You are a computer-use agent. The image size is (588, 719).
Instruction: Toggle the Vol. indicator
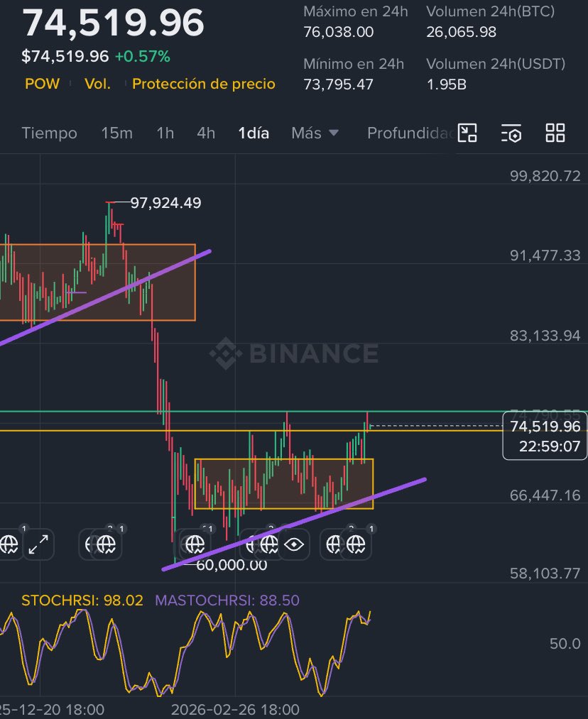coord(97,84)
